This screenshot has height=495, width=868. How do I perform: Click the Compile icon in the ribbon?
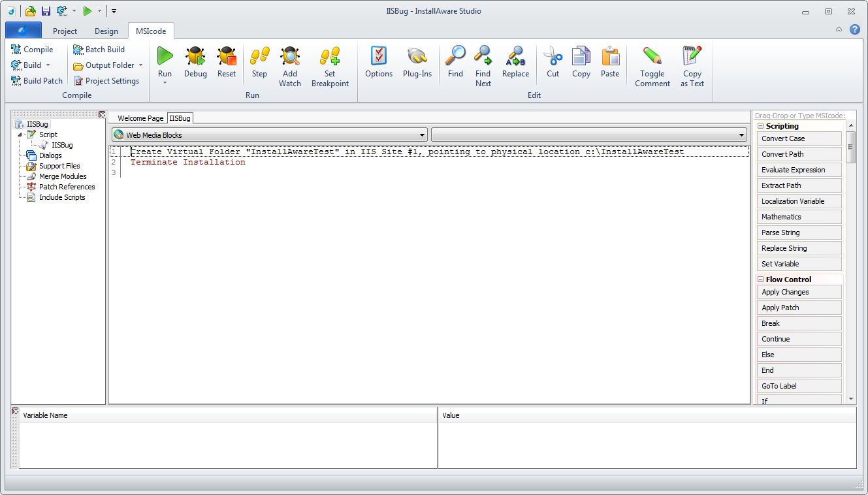16,50
